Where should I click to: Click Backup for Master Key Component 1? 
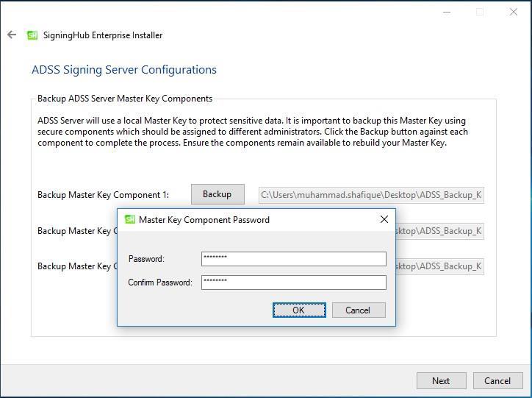coord(218,194)
